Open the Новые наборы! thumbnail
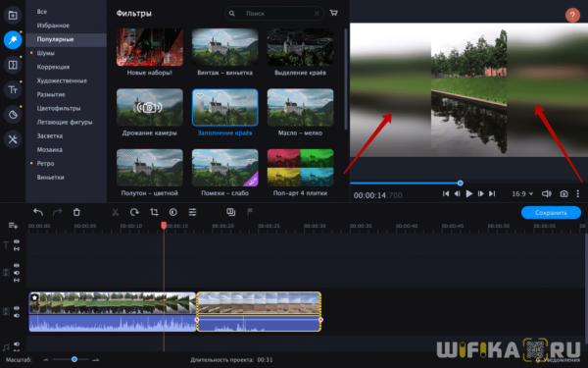 (x=150, y=47)
